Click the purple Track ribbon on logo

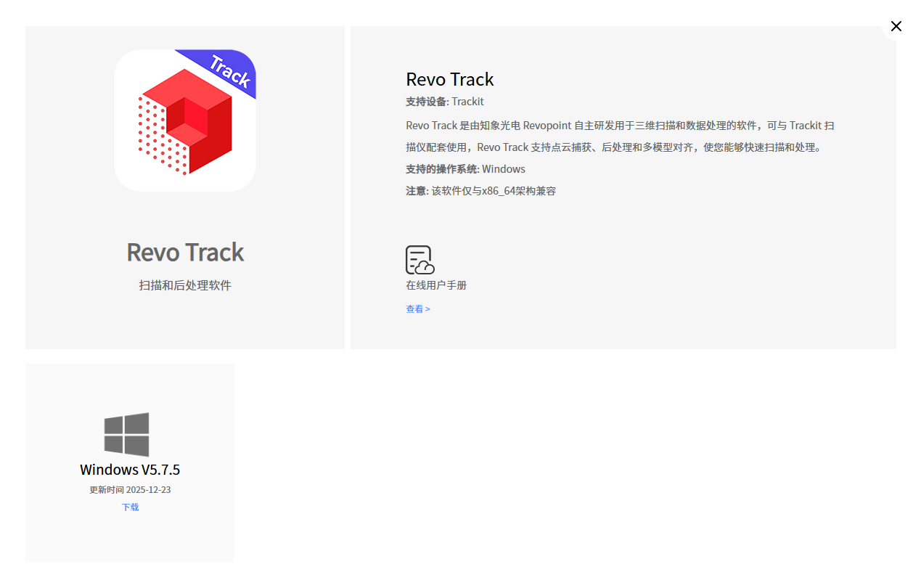click(x=224, y=70)
